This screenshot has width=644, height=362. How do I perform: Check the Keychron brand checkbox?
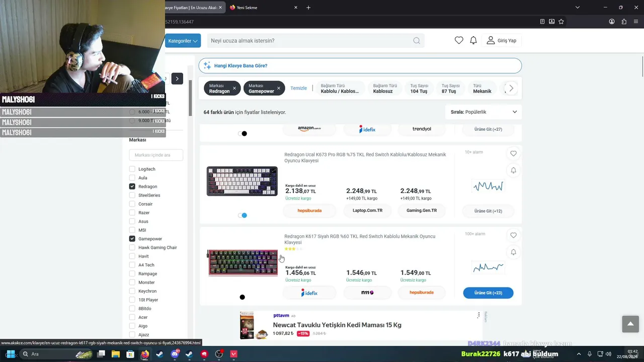(132, 291)
